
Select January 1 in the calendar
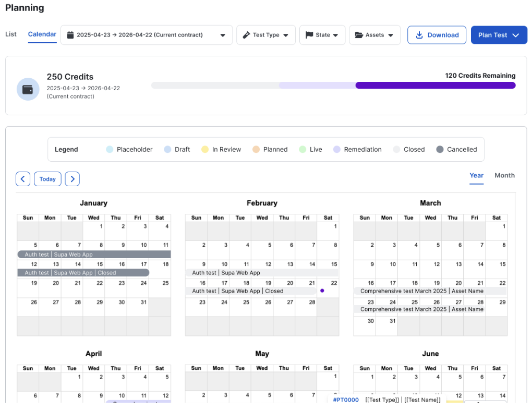coord(94,231)
